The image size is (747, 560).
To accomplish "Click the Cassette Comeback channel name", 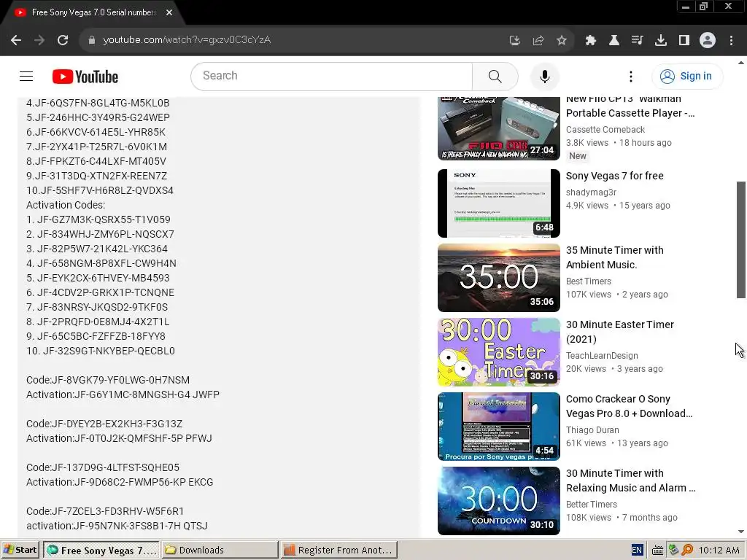I will tap(605, 130).
